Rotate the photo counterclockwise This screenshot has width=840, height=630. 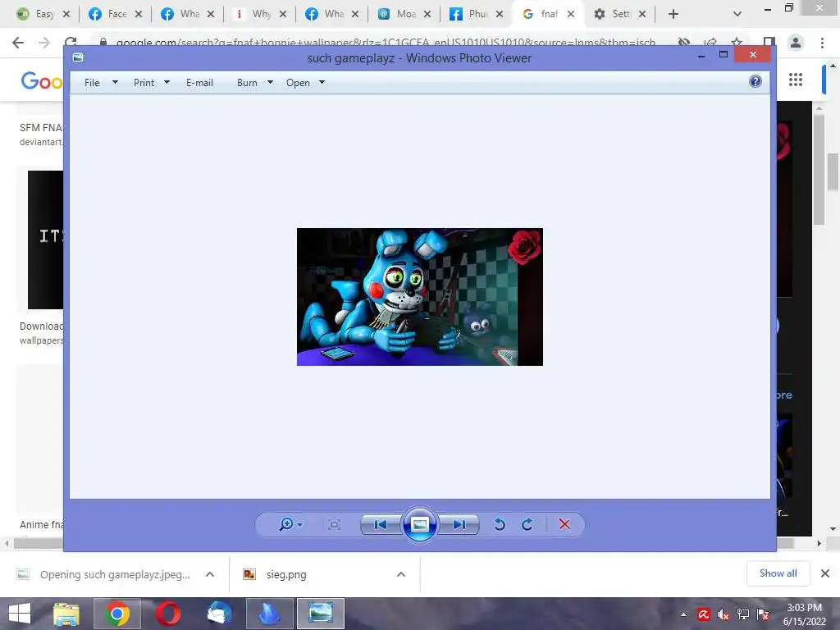coord(500,524)
